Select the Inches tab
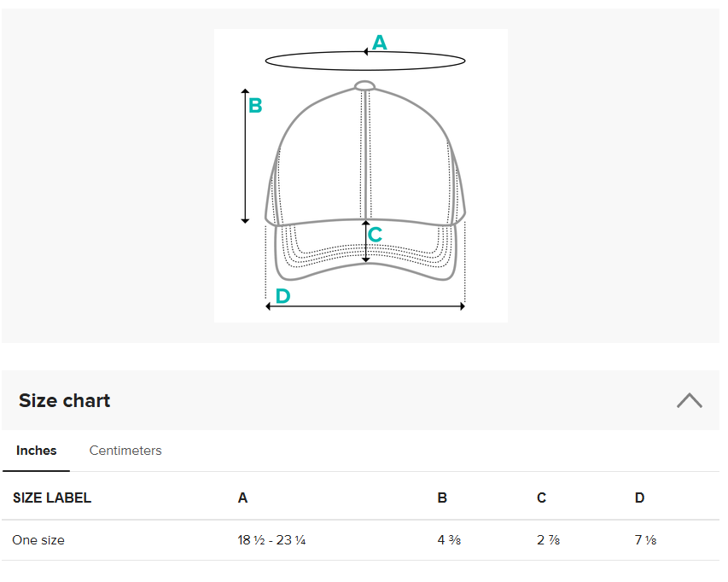 click(x=37, y=451)
